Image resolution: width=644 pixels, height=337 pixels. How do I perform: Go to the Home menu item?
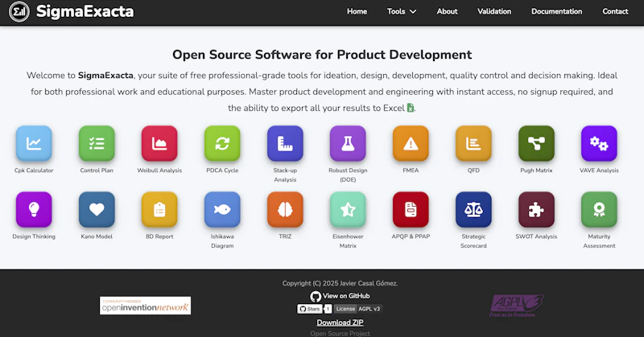click(357, 11)
